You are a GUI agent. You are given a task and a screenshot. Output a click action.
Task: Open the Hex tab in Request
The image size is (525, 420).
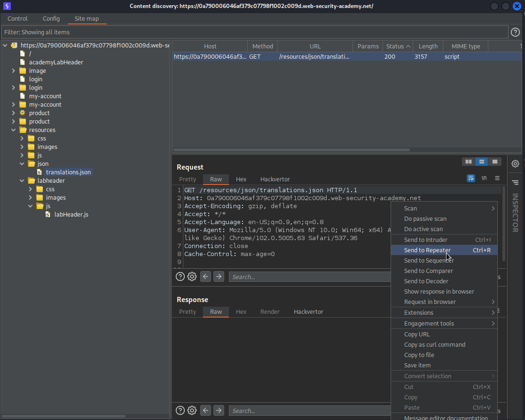(x=241, y=179)
